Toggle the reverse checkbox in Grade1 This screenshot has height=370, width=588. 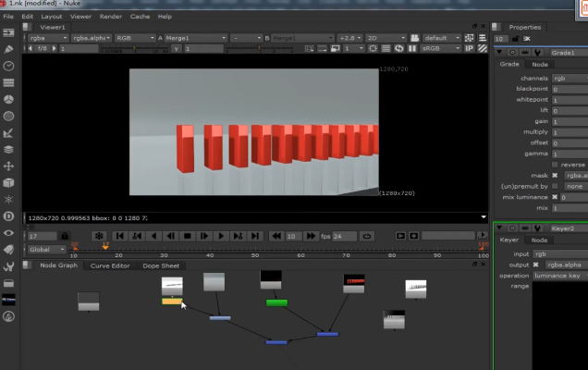(x=555, y=165)
